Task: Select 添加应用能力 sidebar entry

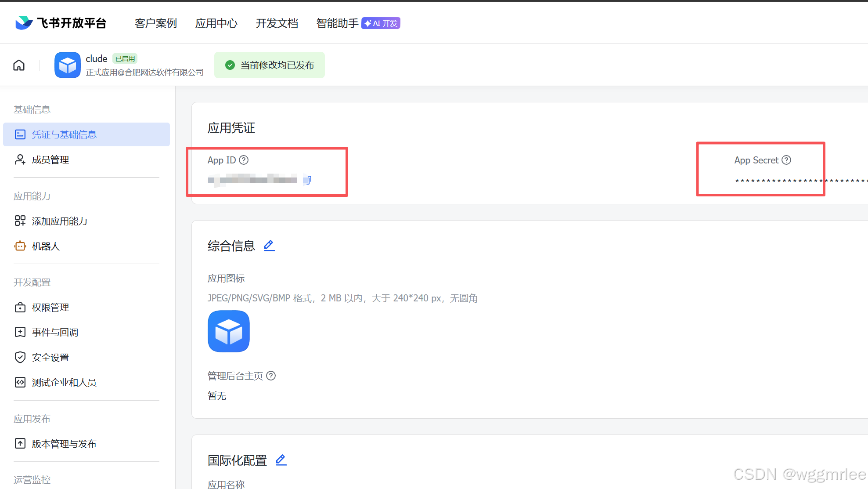Action: pyautogui.click(x=59, y=221)
